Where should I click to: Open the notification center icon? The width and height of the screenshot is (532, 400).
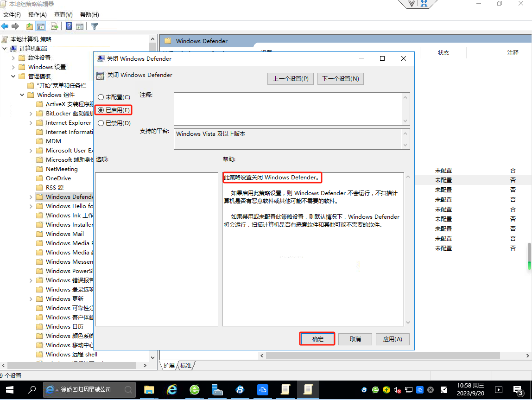coord(518,390)
